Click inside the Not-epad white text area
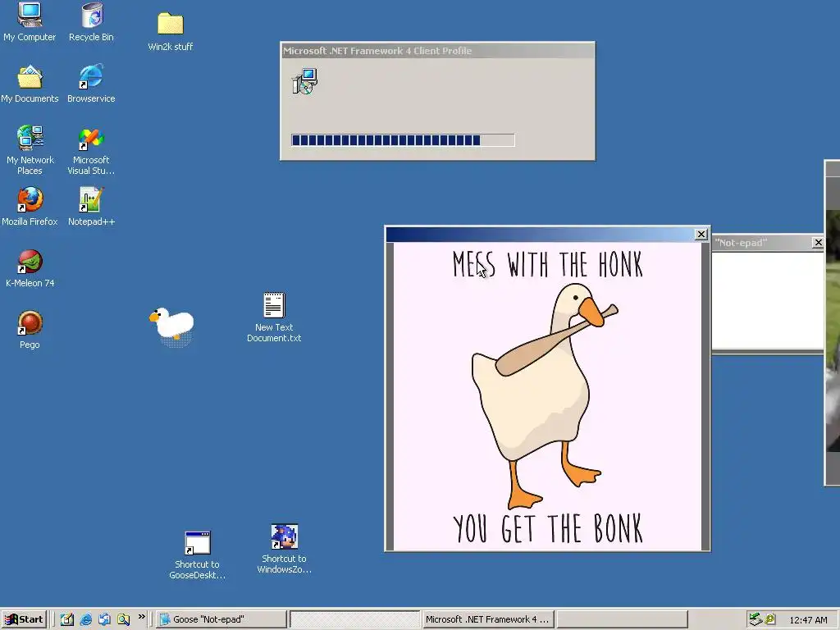Viewport: 840px width, 630px height. (768, 300)
